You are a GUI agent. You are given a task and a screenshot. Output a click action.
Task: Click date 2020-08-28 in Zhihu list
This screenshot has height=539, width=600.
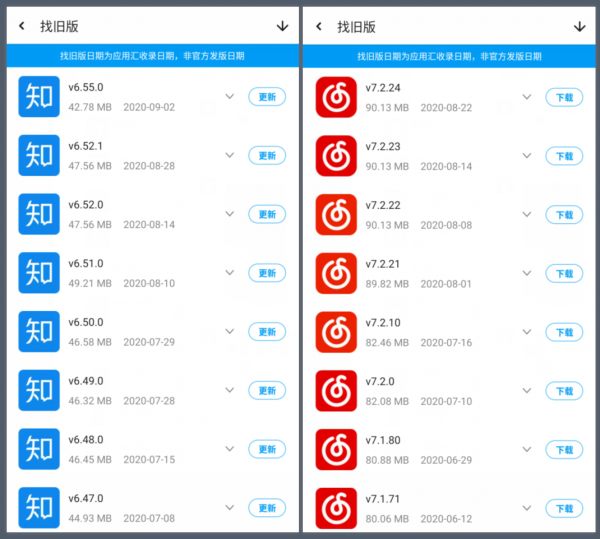coord(149,166)
